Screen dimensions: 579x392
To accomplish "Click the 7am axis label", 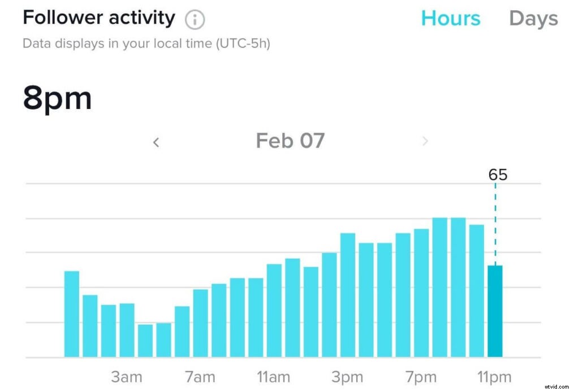I will (201, 376).
